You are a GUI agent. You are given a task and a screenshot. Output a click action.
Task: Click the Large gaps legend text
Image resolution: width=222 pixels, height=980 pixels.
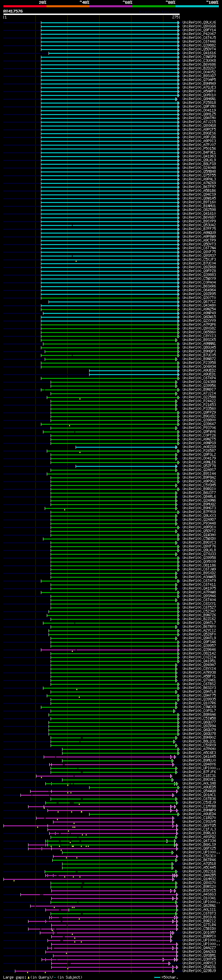coord(43,977)
